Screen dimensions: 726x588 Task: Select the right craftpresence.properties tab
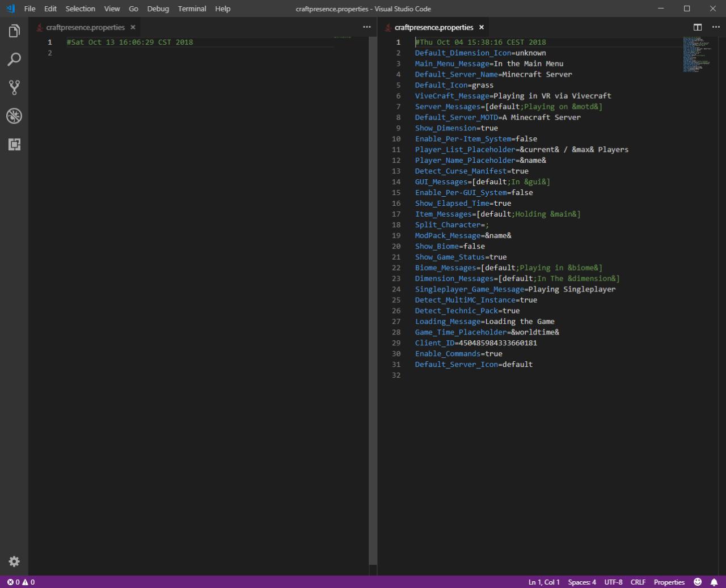(x=433, y=27)
